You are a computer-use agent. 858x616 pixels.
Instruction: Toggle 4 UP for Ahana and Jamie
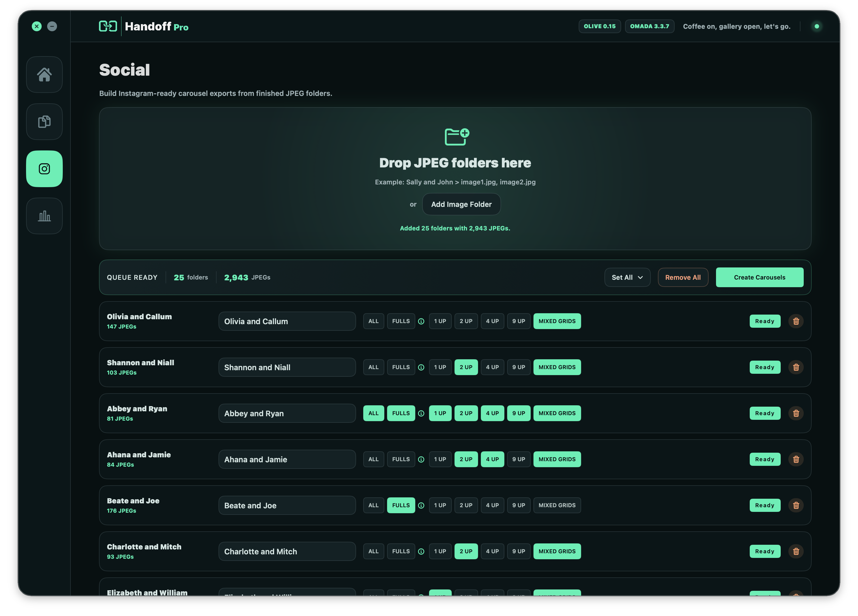(492, 459)
